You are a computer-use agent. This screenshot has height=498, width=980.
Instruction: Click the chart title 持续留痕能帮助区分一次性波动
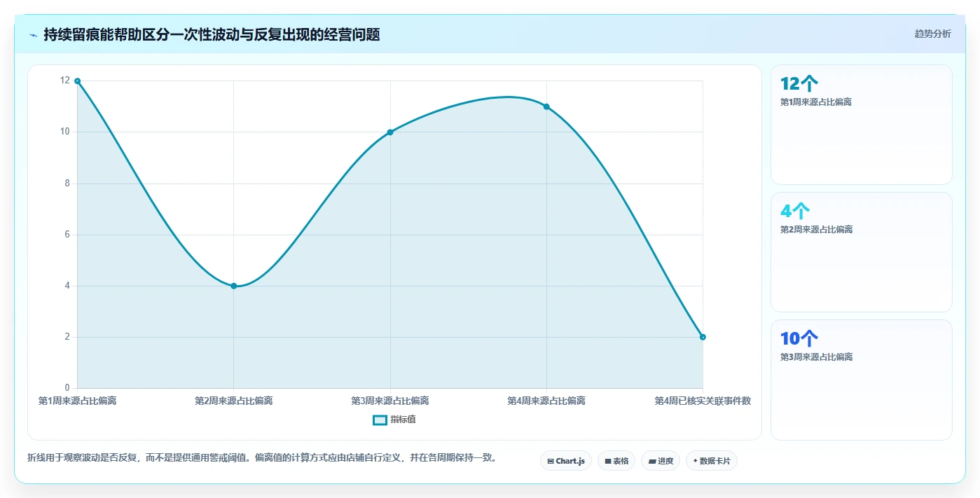tap(212, 34)
